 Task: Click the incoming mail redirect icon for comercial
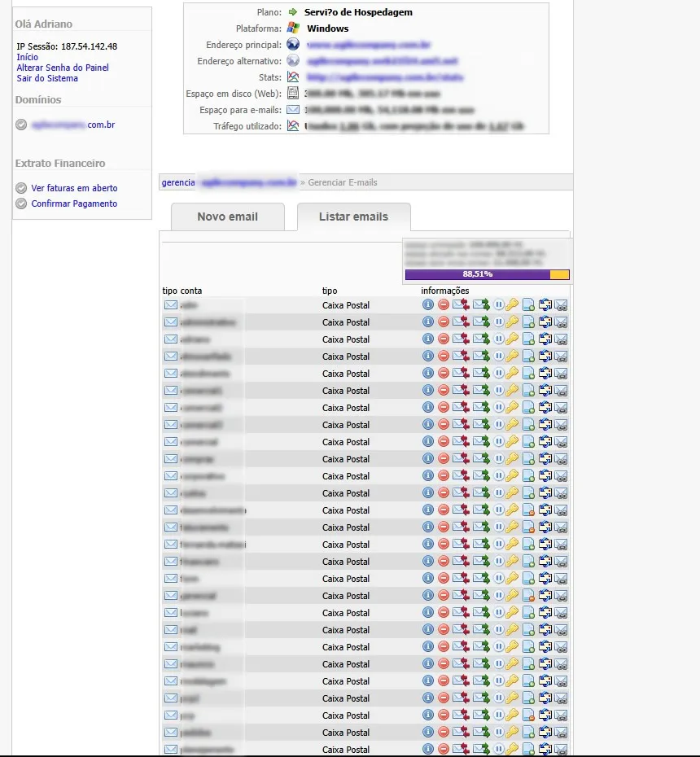461,441
